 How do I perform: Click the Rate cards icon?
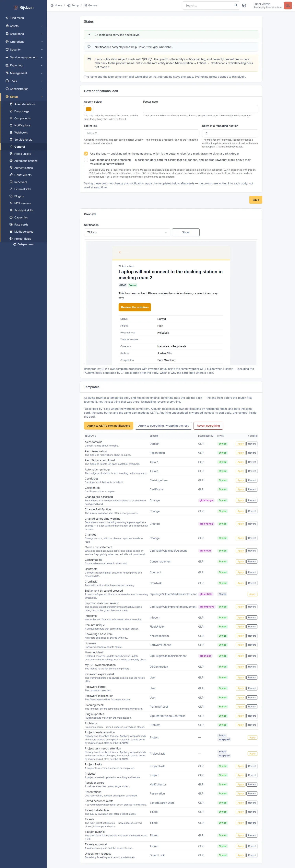pyautogui.click(x=11, y=224)
